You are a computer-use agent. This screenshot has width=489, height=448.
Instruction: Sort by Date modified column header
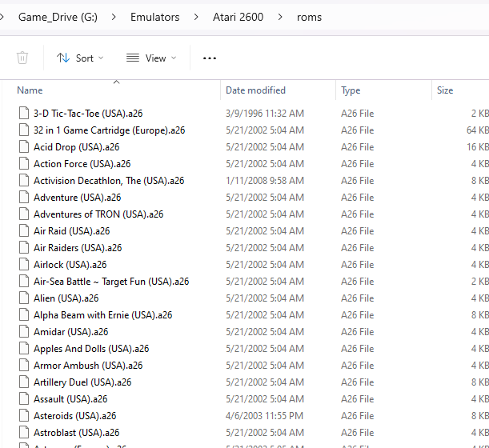[255, 90]
